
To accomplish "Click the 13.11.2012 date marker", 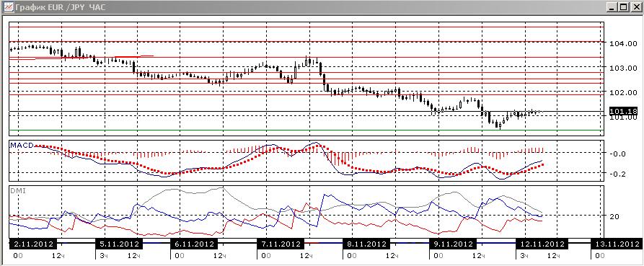I will [617, 244].
